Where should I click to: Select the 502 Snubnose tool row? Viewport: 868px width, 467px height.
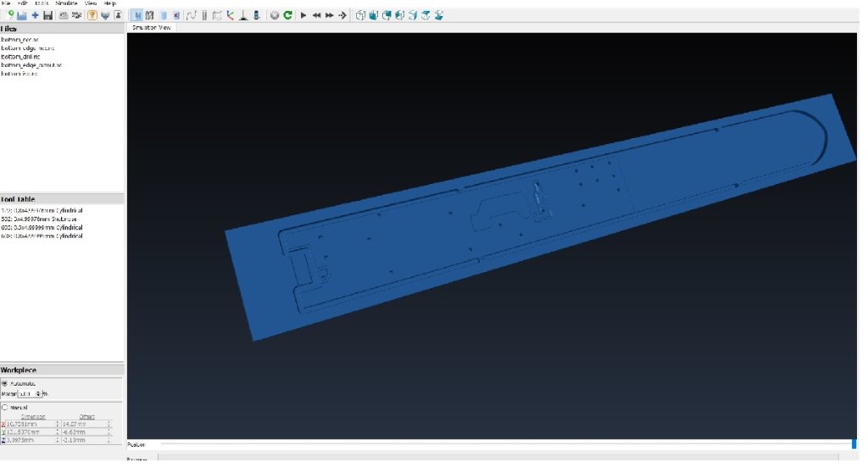coord(39,220)
